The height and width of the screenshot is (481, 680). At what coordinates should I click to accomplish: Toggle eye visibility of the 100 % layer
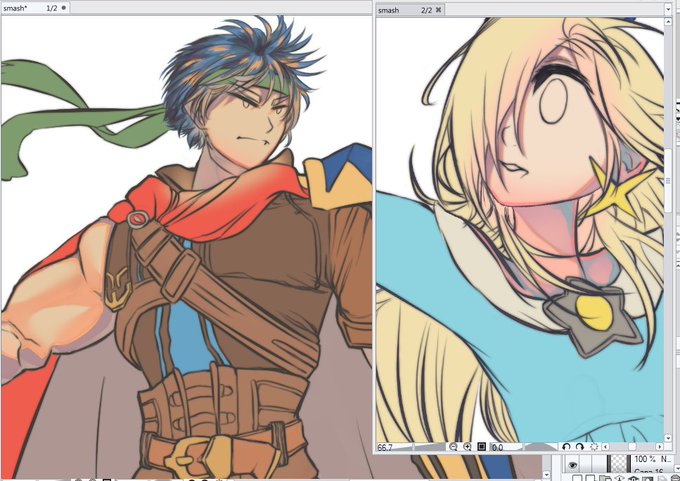pos(572,465)
